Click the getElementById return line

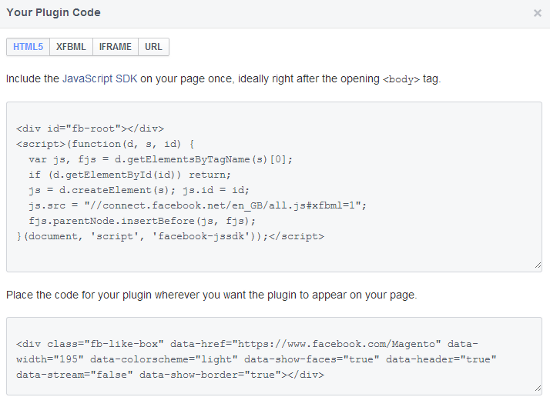pyautogui.click(x=130, y=175)
